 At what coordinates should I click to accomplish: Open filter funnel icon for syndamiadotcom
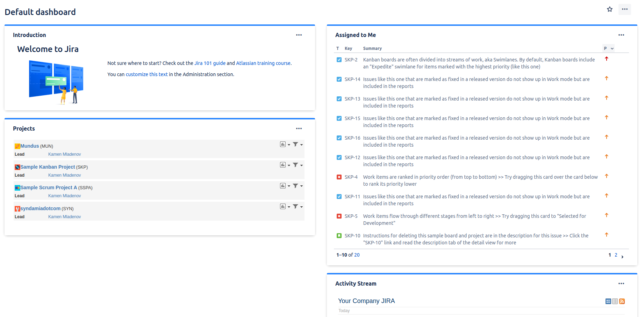(295, 206)
